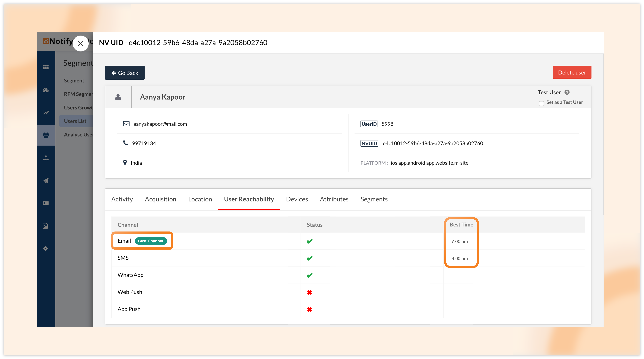Image resolution: width=644 pixels, height=359 pixels.
Task: Click the indented list icon in sidebar
Action: [x=46, y=203]
